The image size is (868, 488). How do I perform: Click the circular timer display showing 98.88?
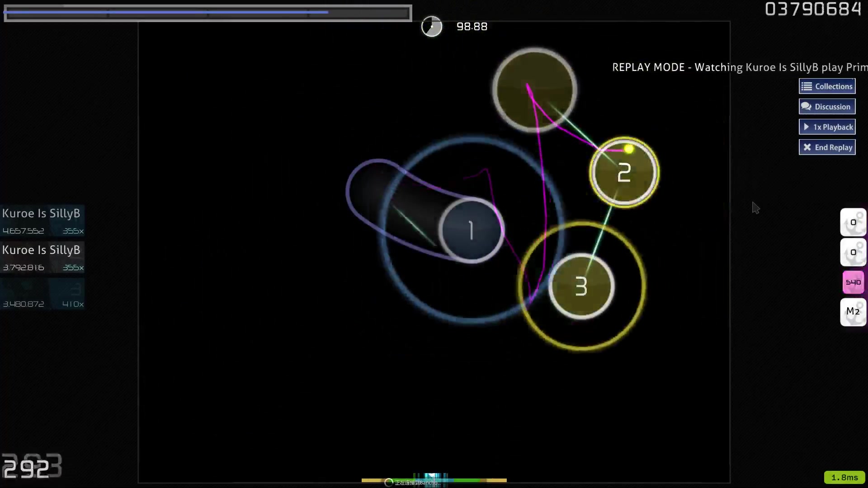pyautogui.click(x=431, y=26)
